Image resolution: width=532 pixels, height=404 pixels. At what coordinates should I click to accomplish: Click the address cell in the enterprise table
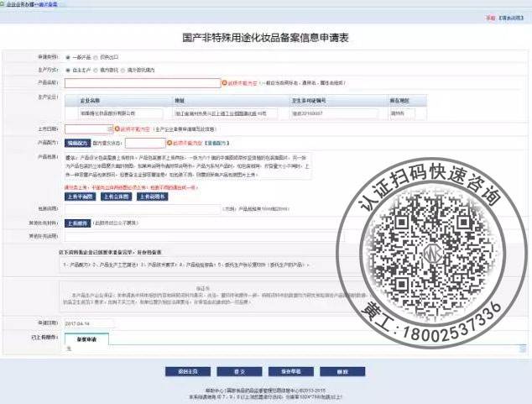pos(225,113)
